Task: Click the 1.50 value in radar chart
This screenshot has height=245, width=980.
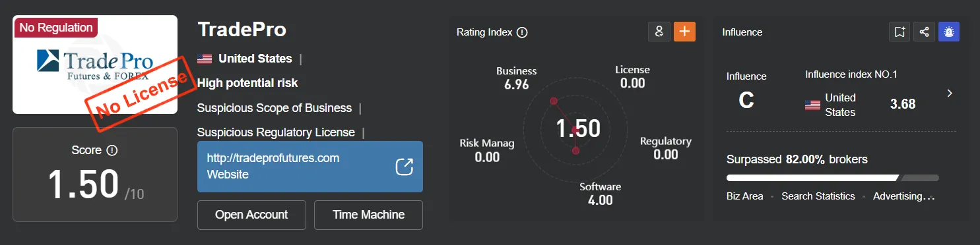Action: pyautogui.click(x=578, y=128)
